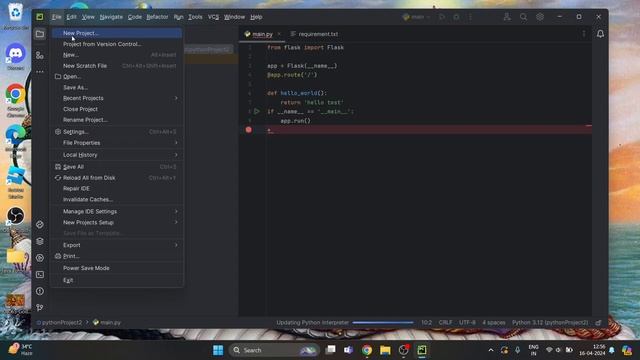The width and height of the screenshot is (640, 360).
Task: Expand the Manage IDE Settings submenu
Action: (117, 211)
